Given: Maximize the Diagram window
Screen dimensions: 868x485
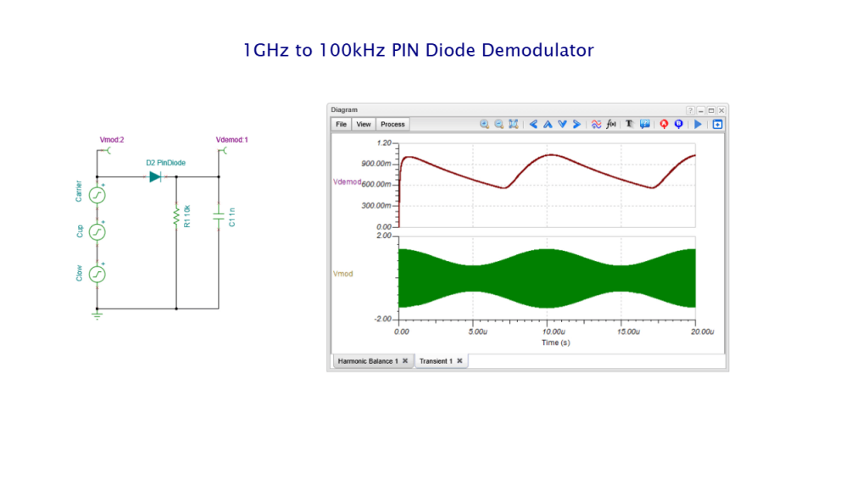Looking at the screenshot, I should coord(711,110).
